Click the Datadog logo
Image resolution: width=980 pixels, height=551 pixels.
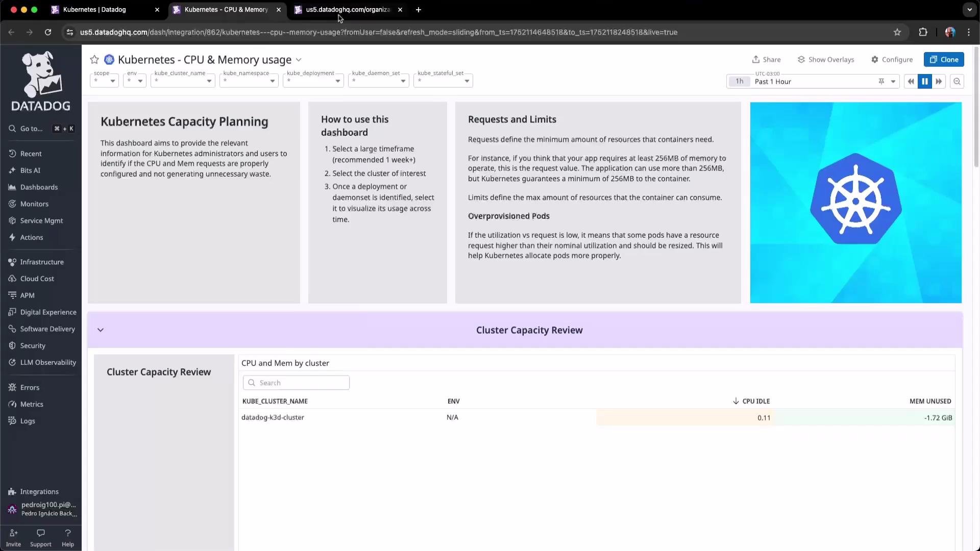pos(41,81)
